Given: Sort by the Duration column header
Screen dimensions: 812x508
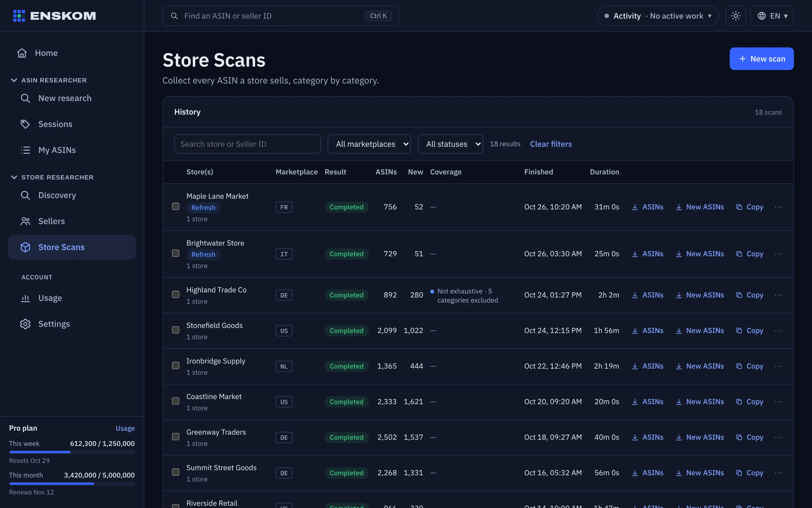Looking at the screenshot, I should (604, 172).
